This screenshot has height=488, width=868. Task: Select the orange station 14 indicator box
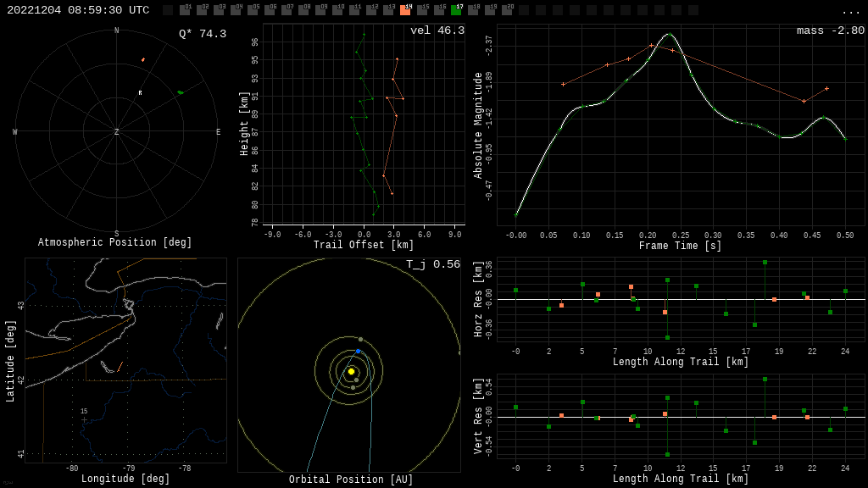coord(405,10)
